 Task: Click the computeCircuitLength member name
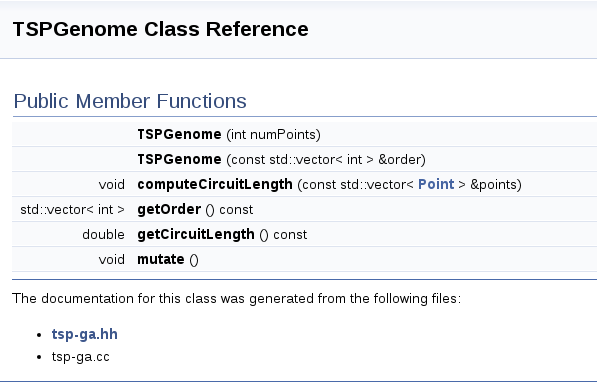click(x=215, y=184)
